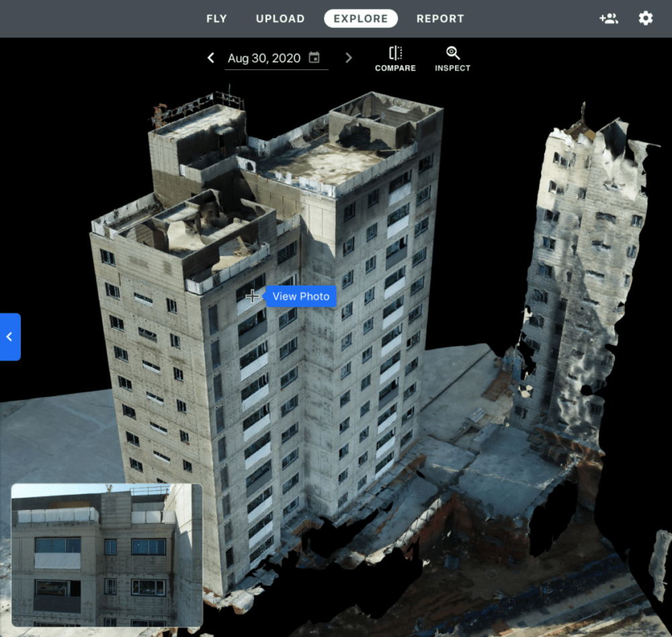Go to the previous capture date

[x=211, y=58]
